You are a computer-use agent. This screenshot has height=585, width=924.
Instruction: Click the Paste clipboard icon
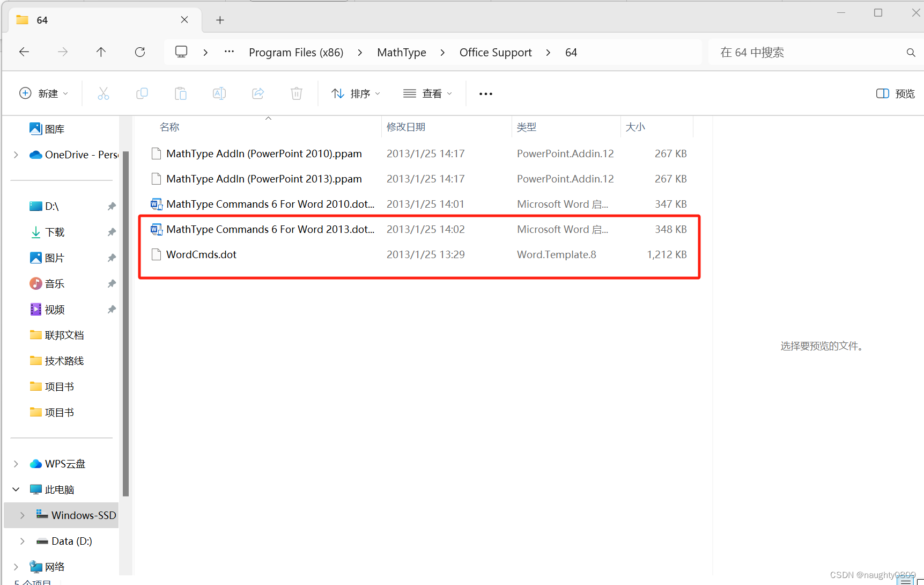point(181,93)
